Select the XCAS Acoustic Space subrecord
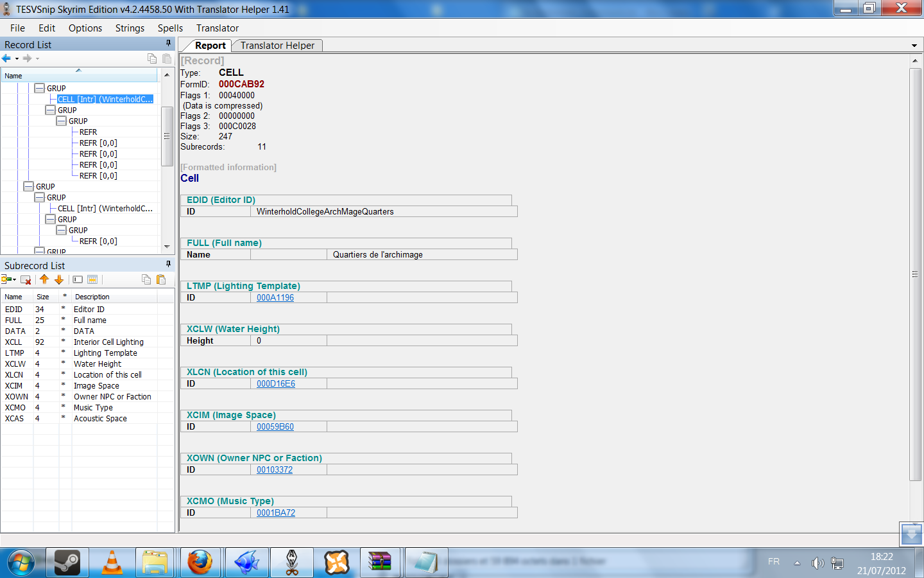Screen dimensions: 924x578 [79, 418]
